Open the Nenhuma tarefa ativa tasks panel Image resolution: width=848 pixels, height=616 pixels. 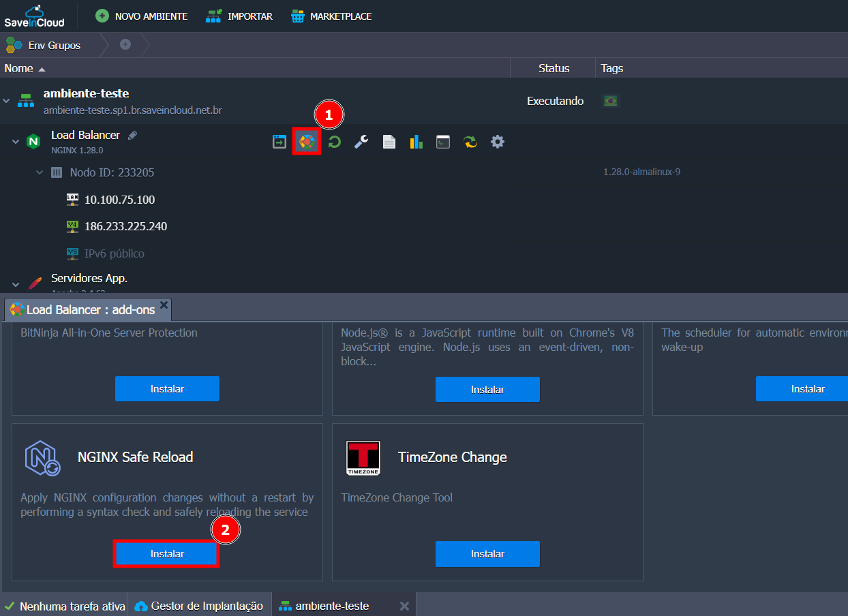[x=65, y=606]
